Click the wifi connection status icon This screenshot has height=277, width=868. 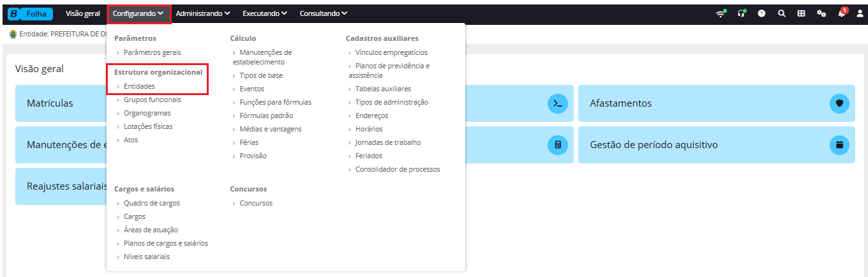click(x=721, y=13)
